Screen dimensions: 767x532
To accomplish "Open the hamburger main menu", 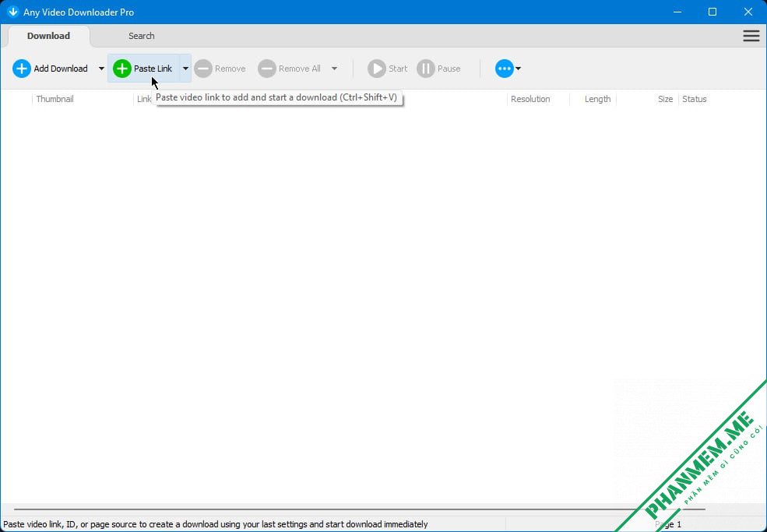I will point(751,36).
